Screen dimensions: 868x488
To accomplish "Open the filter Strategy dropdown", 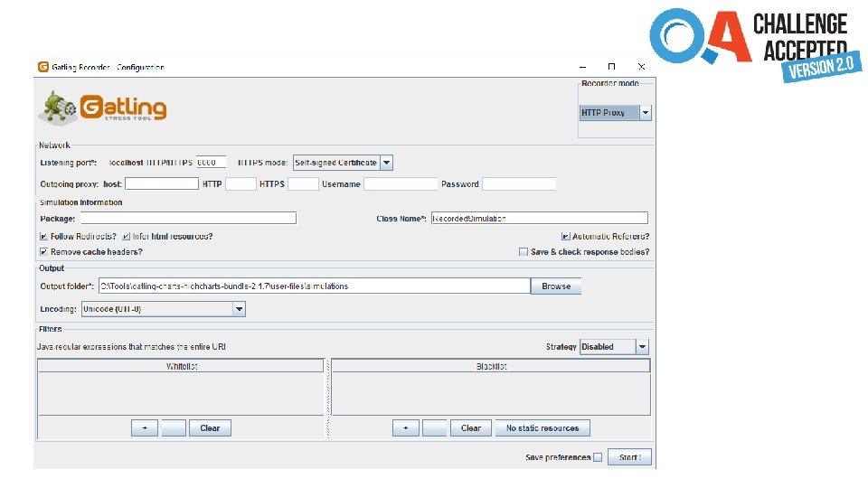I will pos(614,347).
